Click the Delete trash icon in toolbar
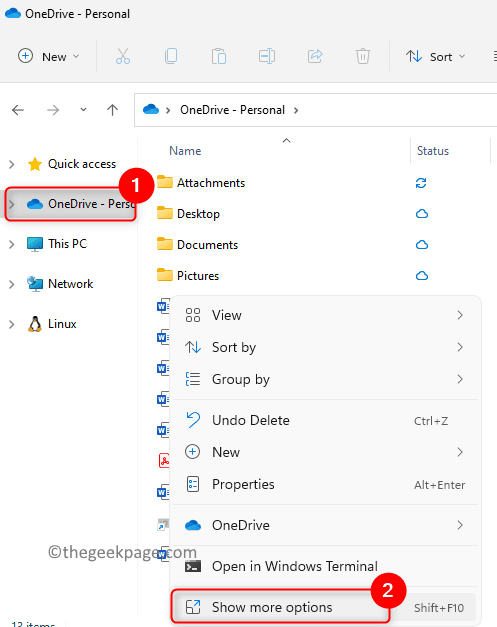The image size is (497, 627). [363, 56]
